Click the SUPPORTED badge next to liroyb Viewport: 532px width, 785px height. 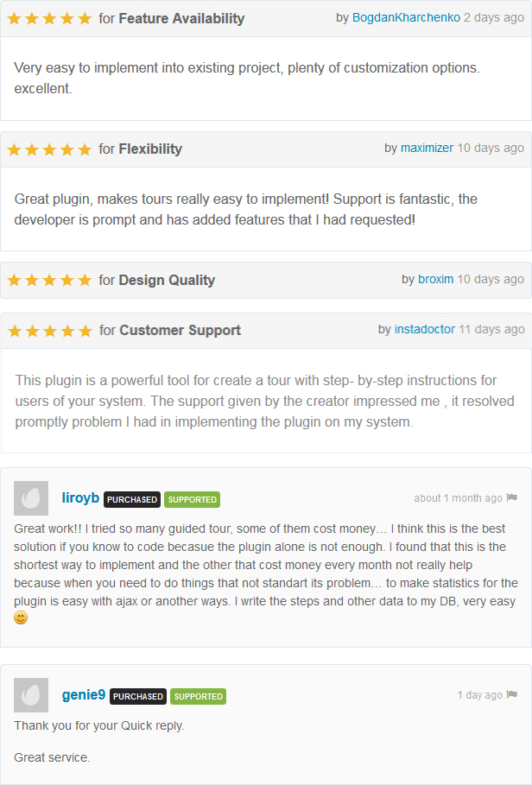(193, 500)
